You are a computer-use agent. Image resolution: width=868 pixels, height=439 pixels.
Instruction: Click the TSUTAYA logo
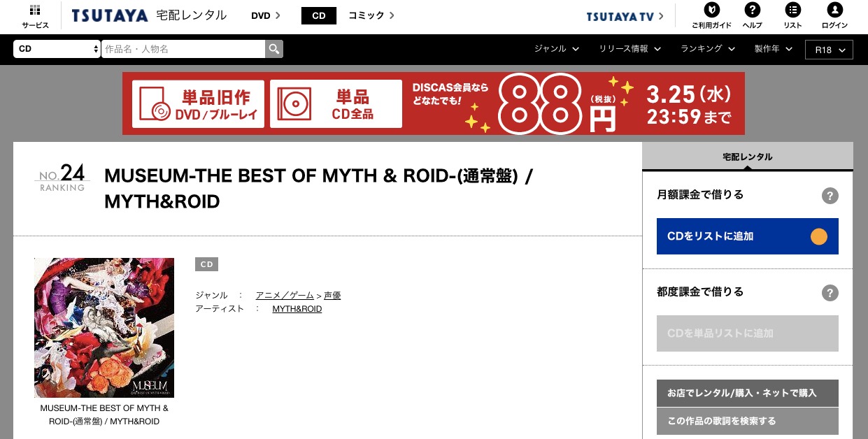click(x=110, y=15)
